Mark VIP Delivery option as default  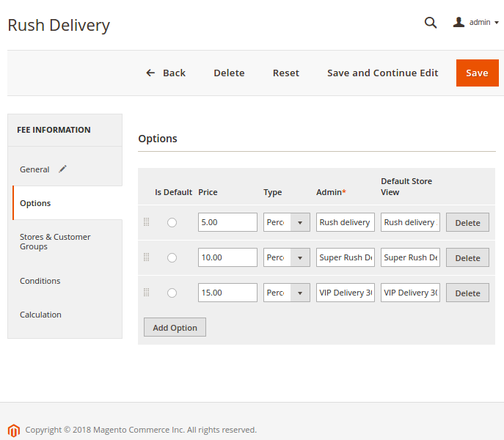click(172, 293)
